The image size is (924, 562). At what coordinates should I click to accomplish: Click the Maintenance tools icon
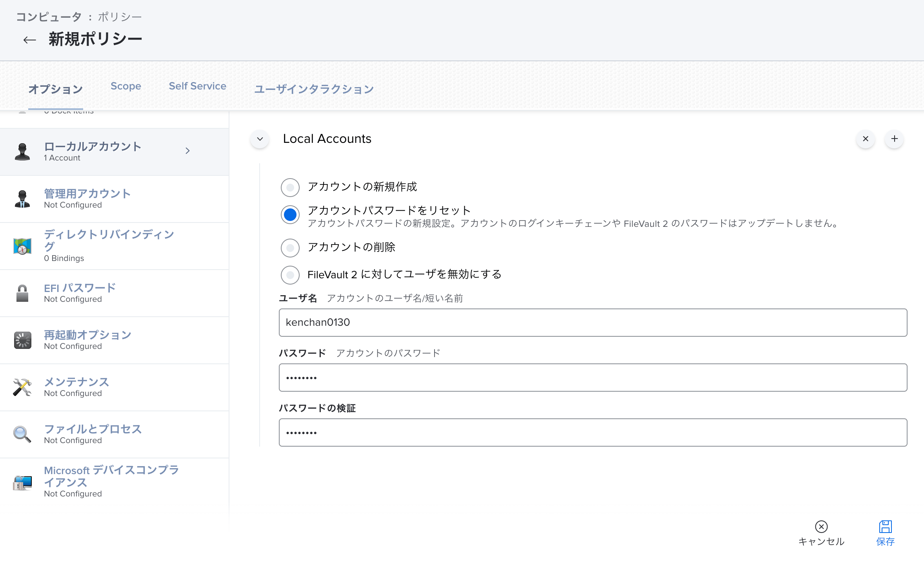(22, 387)
